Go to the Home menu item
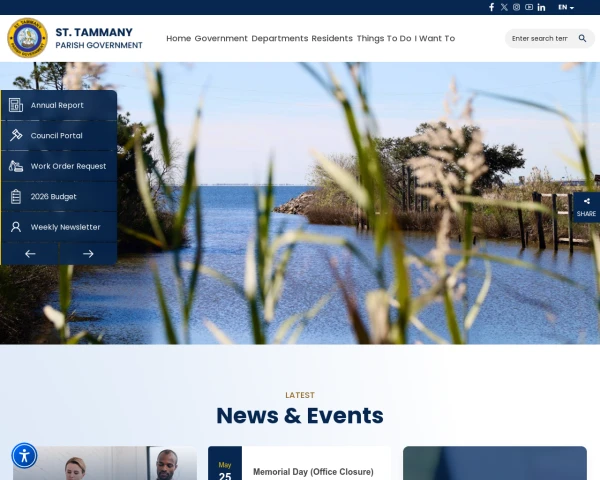The height and width of the screenshot is (480, 600). pyautogui.click(x=178, y=38)
